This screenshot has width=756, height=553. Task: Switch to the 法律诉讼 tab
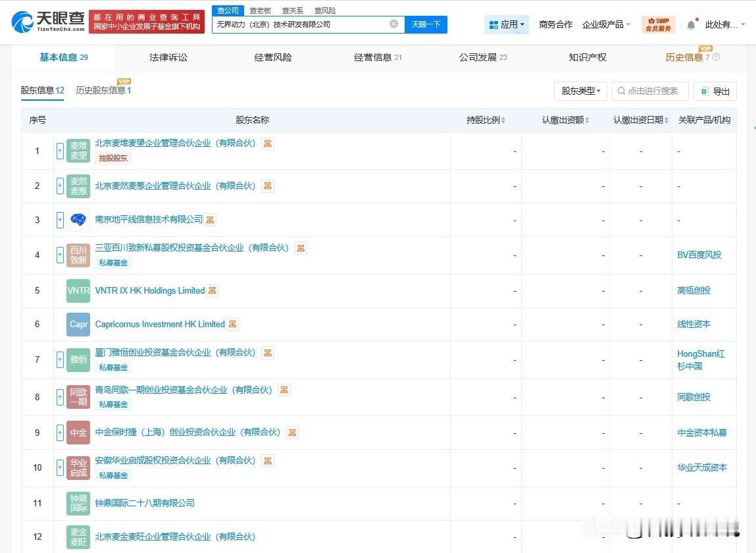pos(168,57)
